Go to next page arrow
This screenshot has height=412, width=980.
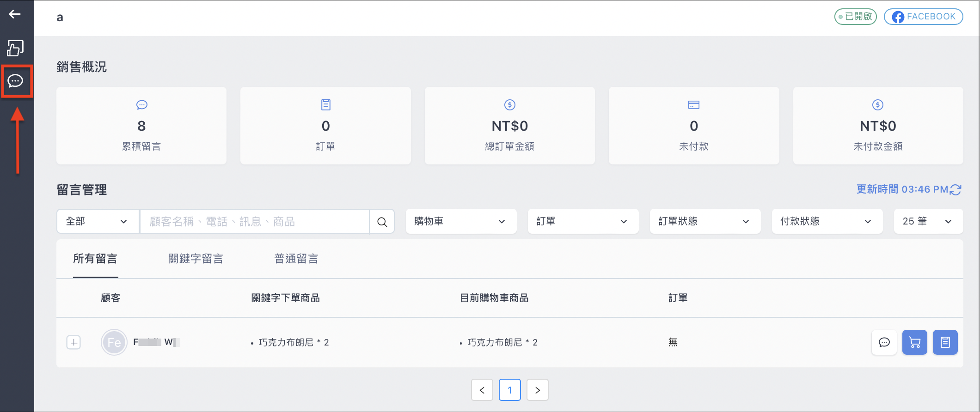pyautogui.click(x=538, y=390)
